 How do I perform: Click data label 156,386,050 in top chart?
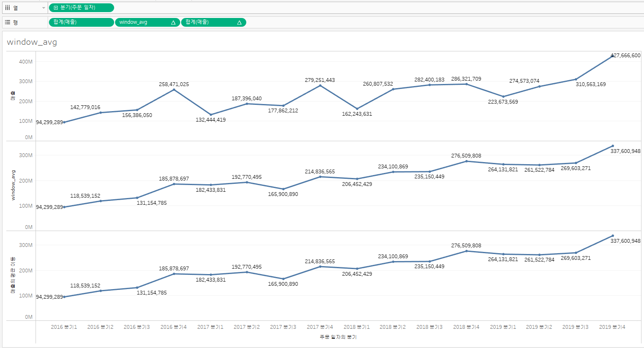(137, 115)
